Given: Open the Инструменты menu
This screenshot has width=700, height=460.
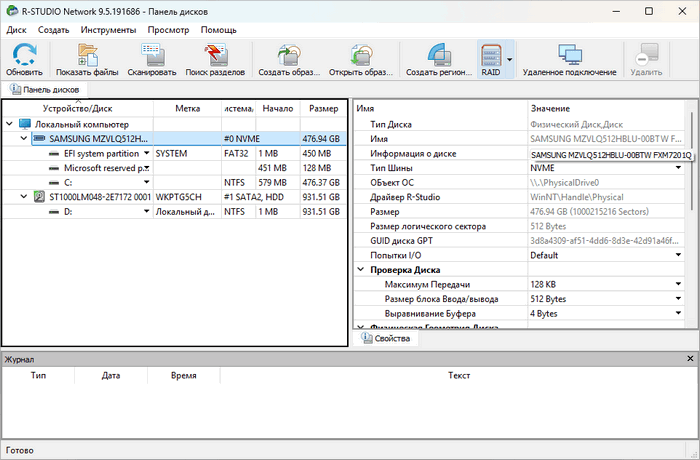Looking at the screenshot, I should pyautogui.click(x=109, y=30).
